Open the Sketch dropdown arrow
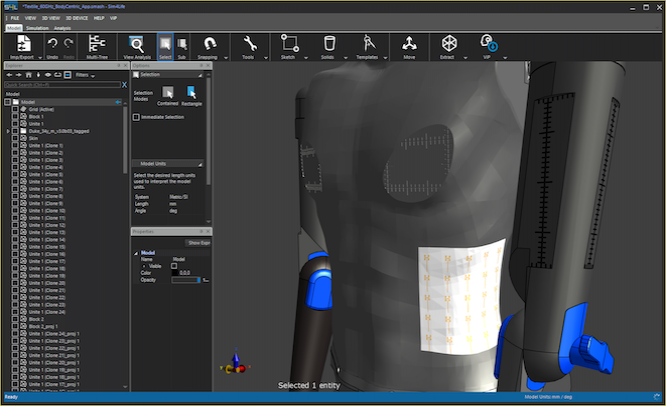 pos(306,58)
